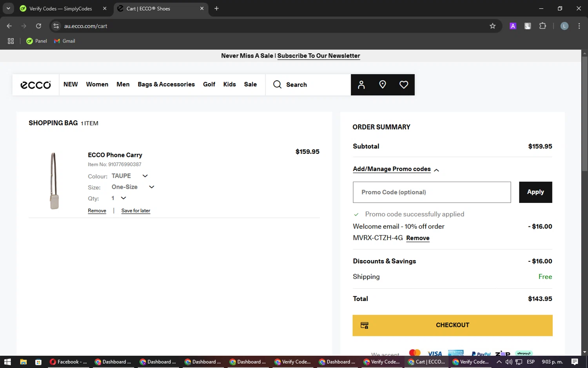
Task: Go back to previous page
Action: 9,26
